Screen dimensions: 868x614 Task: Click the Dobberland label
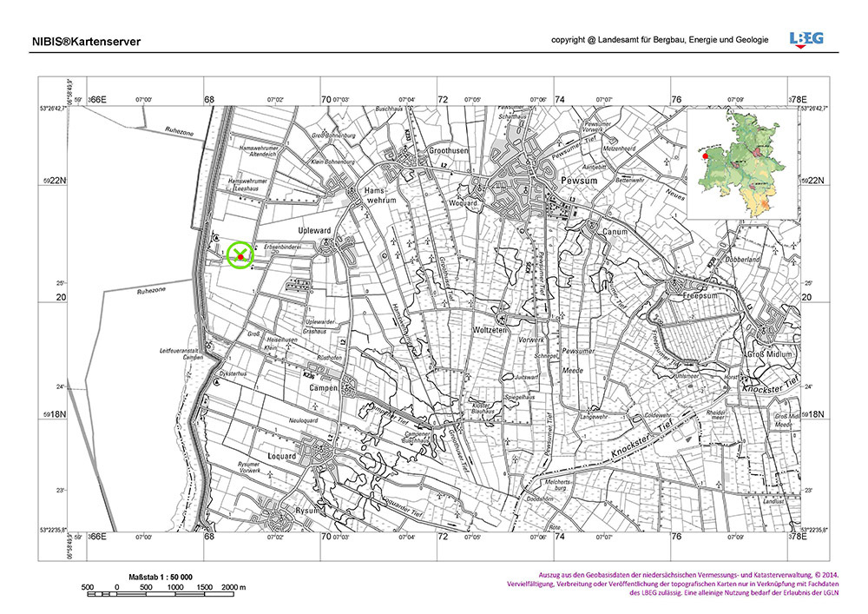[x=745, y=259]
